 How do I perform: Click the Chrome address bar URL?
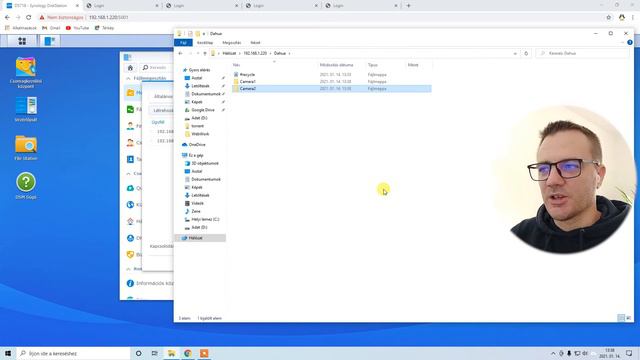tap(108, 18)
